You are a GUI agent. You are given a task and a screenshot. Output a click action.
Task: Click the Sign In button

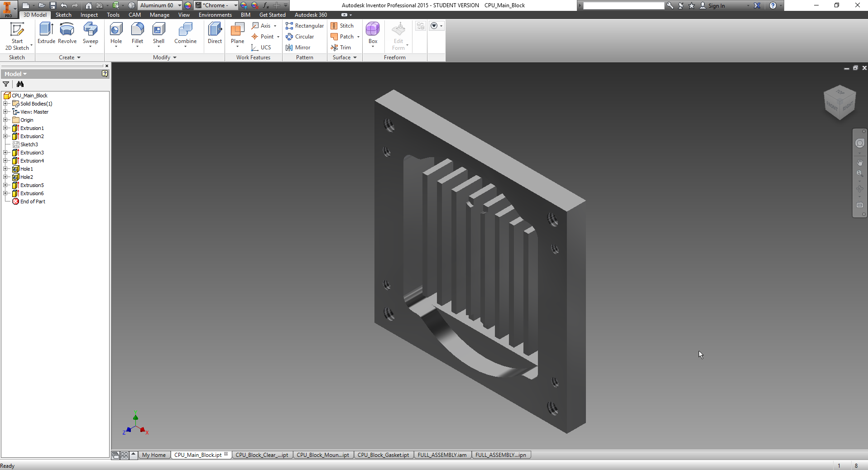(x=716, y=5)
